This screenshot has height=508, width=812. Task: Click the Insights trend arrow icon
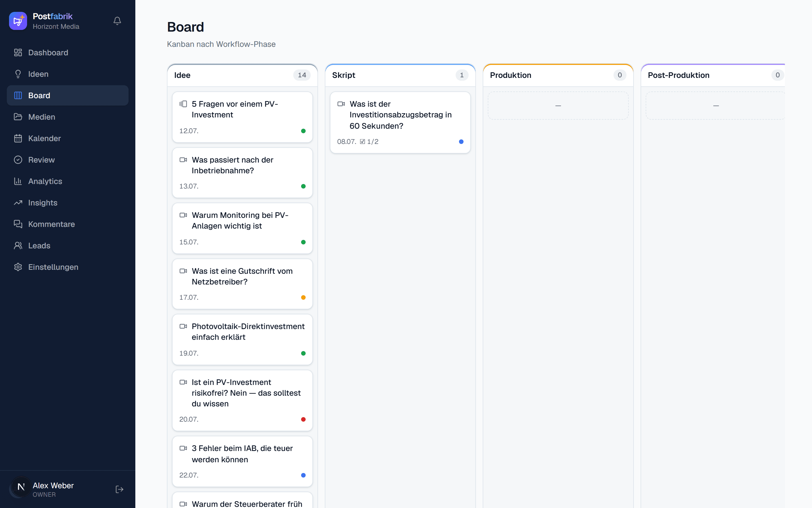pos(18,203)
